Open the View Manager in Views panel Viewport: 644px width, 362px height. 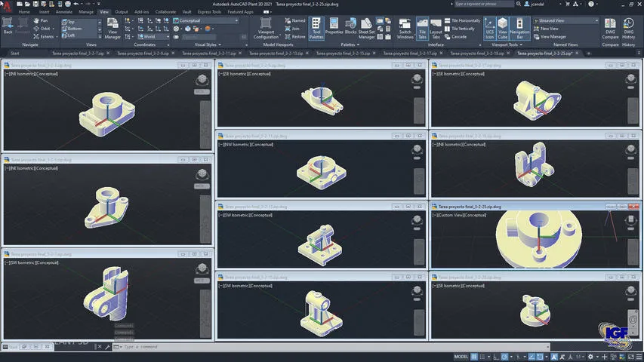[112, 29]
